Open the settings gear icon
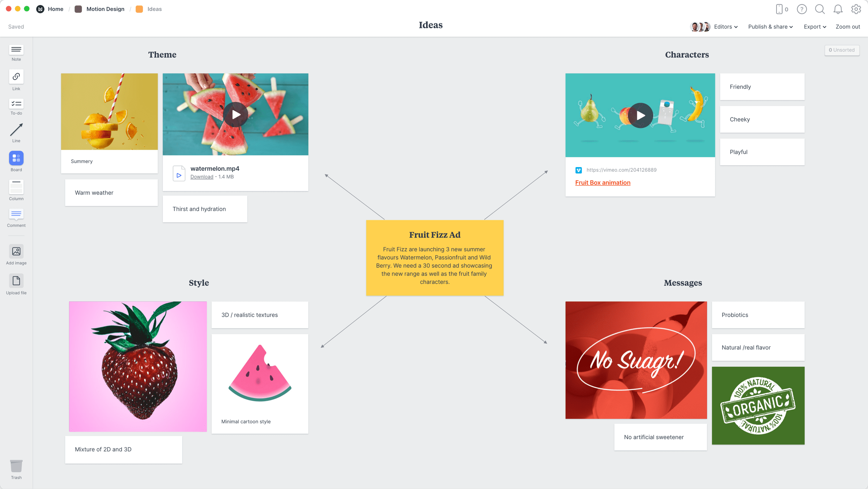 pyautogui.click(x=856, y=9)
